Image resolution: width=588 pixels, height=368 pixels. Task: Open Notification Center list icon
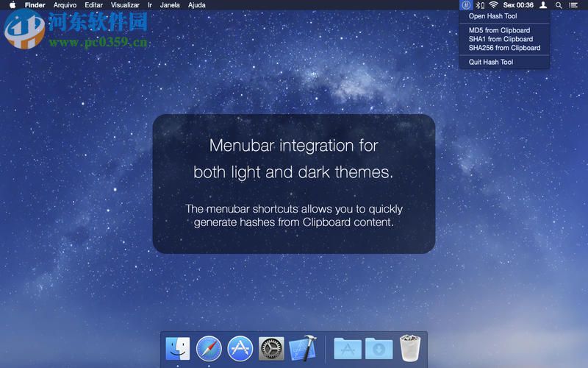click(x=573, y=5)
